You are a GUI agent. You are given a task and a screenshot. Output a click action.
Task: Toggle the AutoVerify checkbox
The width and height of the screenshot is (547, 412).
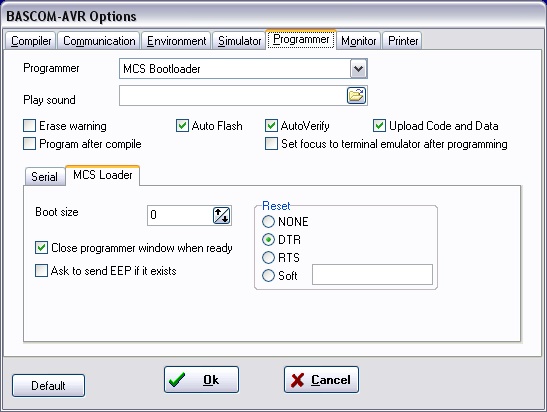[271, 126]
